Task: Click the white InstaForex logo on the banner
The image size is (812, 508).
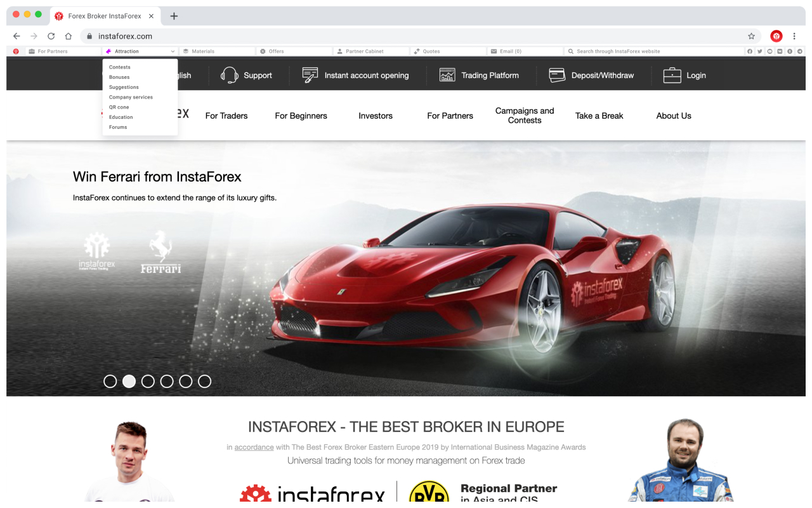Action: 97,251
